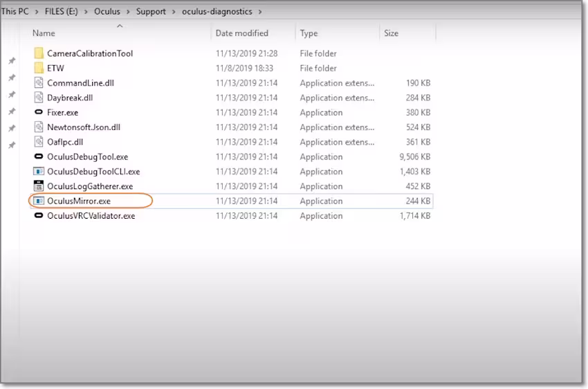Screen dimensions: 588x389
Task: Expand chevron after Oculus breadcrumb
Action: [128, 12]
